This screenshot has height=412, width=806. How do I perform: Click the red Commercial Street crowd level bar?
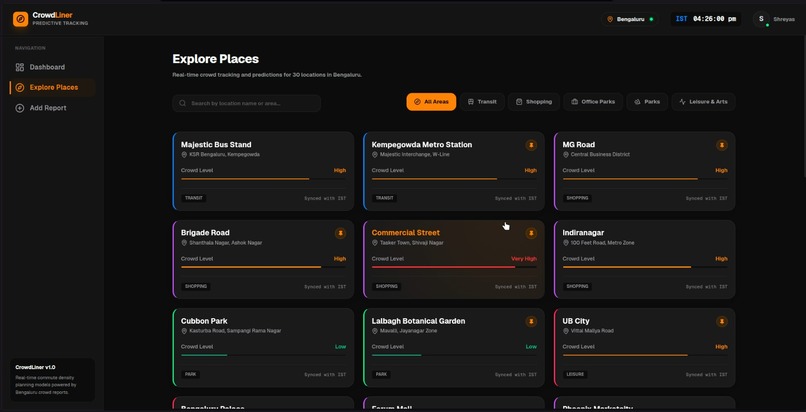click(x=454, y=267)
